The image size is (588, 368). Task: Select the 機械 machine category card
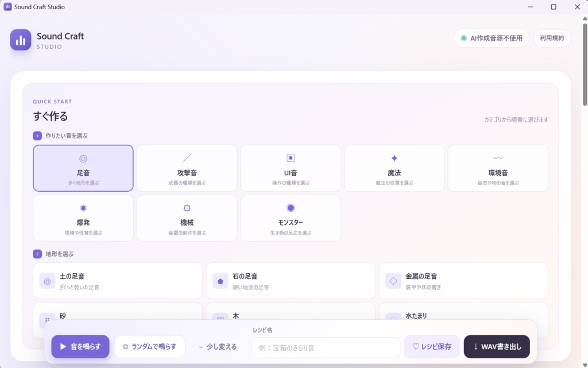tap(187, 218)
